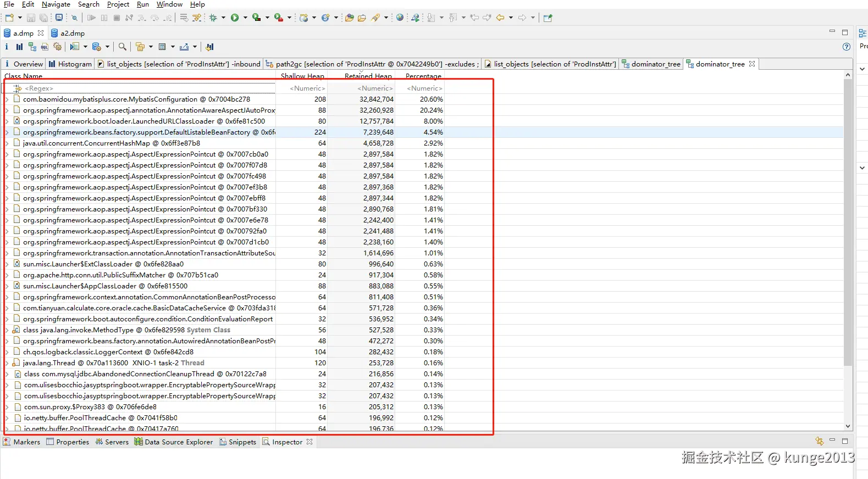Compare to another heap dump icon
This screenshot has height=479, width=868.
click(x=209, y=47)
